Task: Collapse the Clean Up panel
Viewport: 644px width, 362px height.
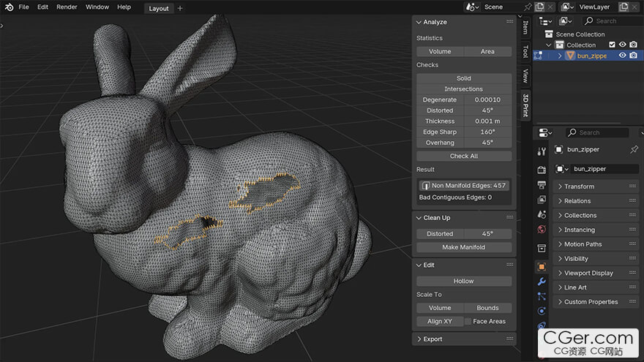Action: pyautogui.click(x=419, y=218)
